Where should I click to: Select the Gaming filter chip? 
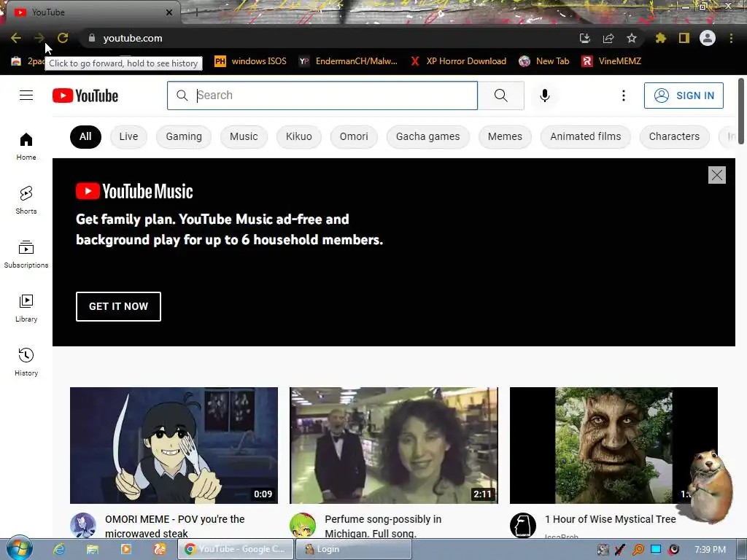point(184,136)
